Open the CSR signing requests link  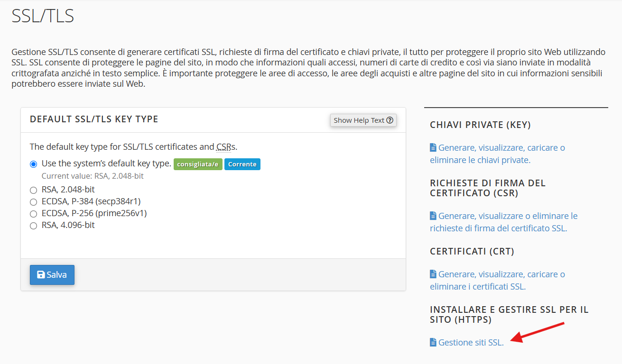tap(504, 222)
